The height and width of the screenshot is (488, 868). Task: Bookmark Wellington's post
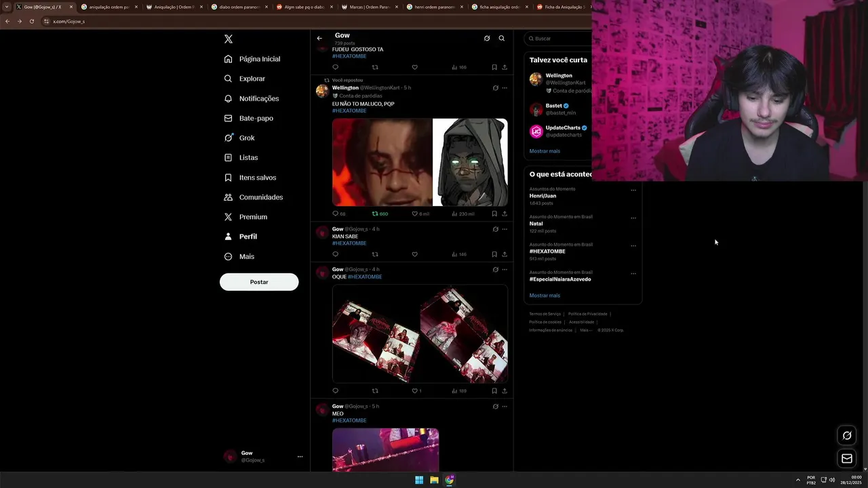click(494, 213)
